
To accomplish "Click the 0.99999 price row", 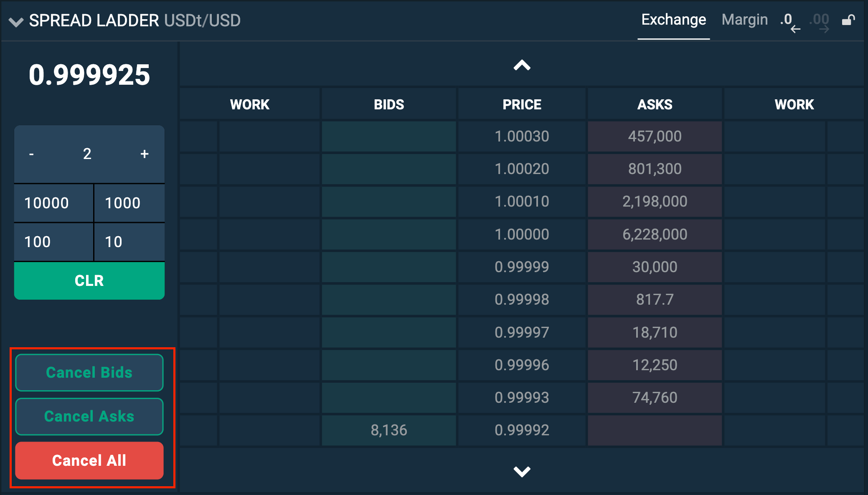I will point(522,267).
